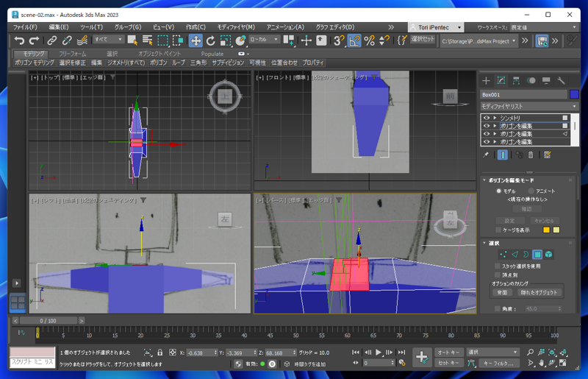Click the セット キー button
Screen dimensions: 588x379
[x=449, y=363]
